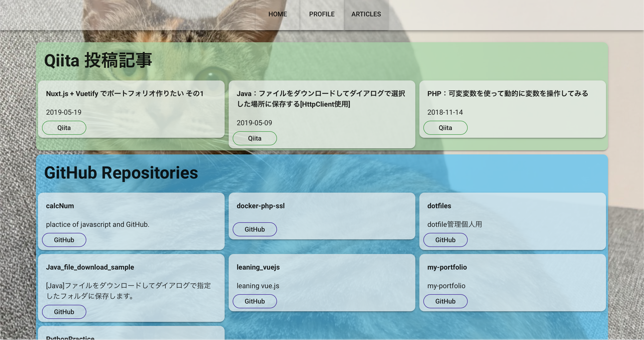Click 'plactice of javascript and GitHub.' description

[98, 224]
